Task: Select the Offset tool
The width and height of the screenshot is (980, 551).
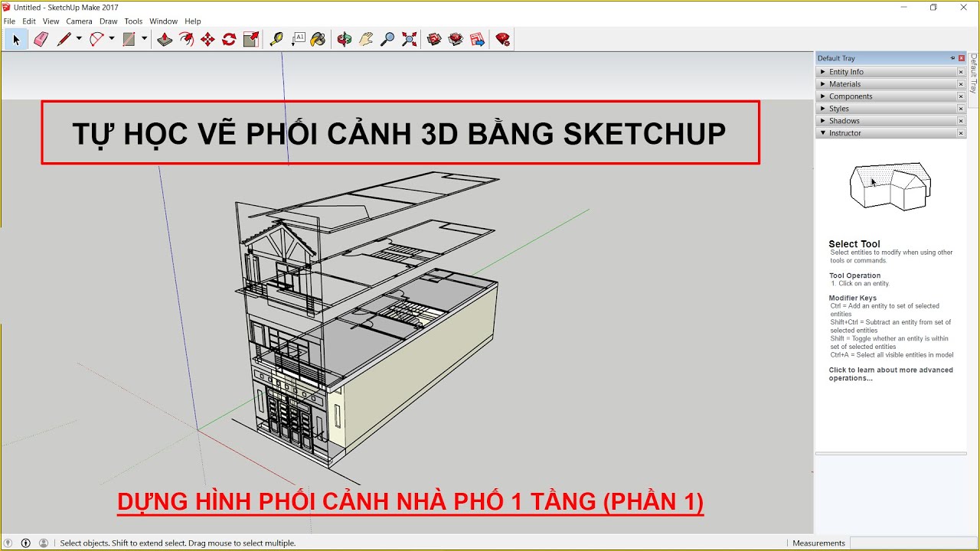Action: pos(186,39)
